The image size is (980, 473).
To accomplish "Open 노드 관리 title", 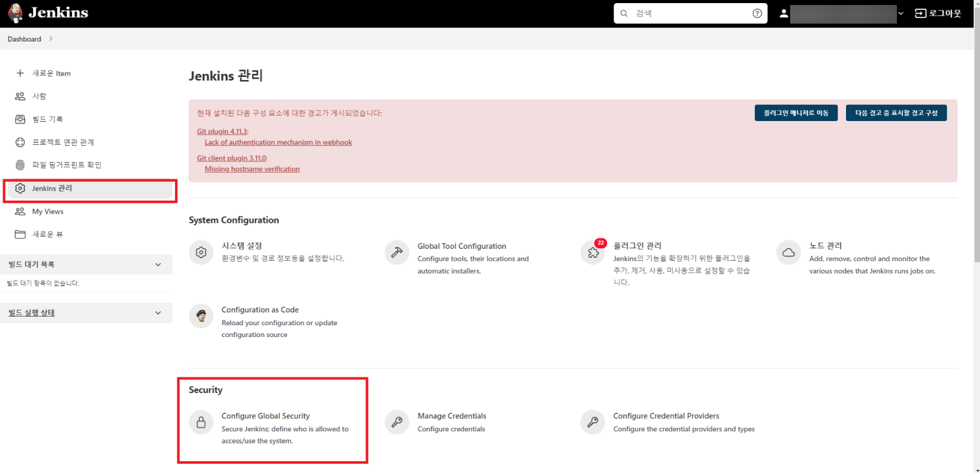I will tap(826, 246).
